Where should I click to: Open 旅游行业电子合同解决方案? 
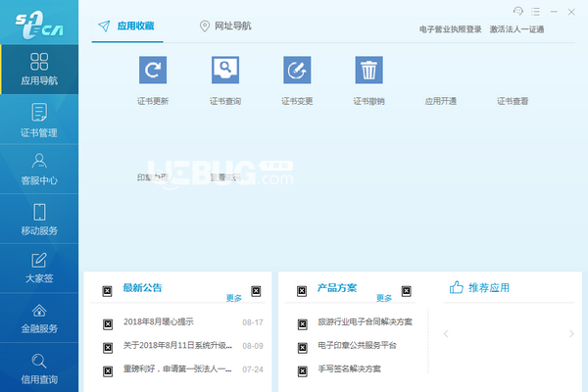click(x=365, y=321)
